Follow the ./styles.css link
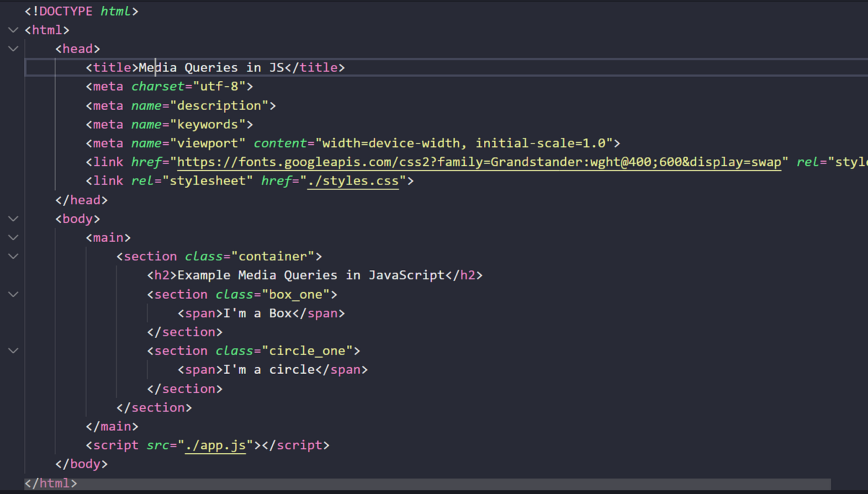This screenshot has width=868, height=494. pos(353,180)
